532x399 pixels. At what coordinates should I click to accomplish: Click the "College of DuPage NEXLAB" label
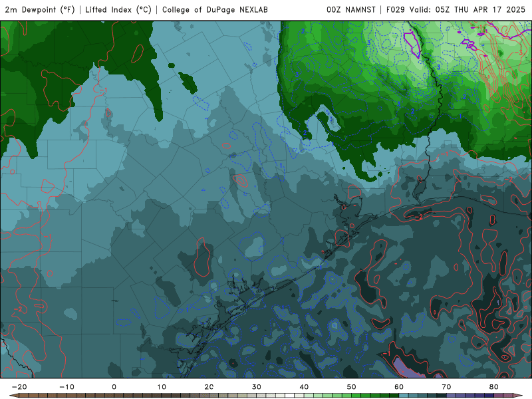[215, 9]
